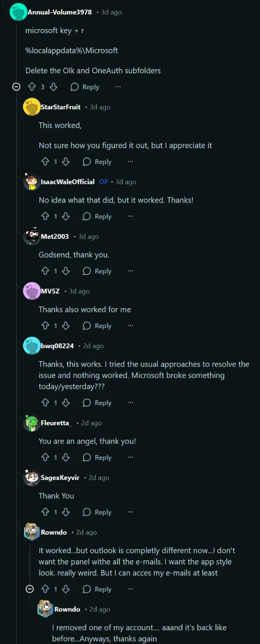This screenshot has height=644, width=260.
Task: Open StarStarFruit's user profile
Action: (x=61, y=107)
